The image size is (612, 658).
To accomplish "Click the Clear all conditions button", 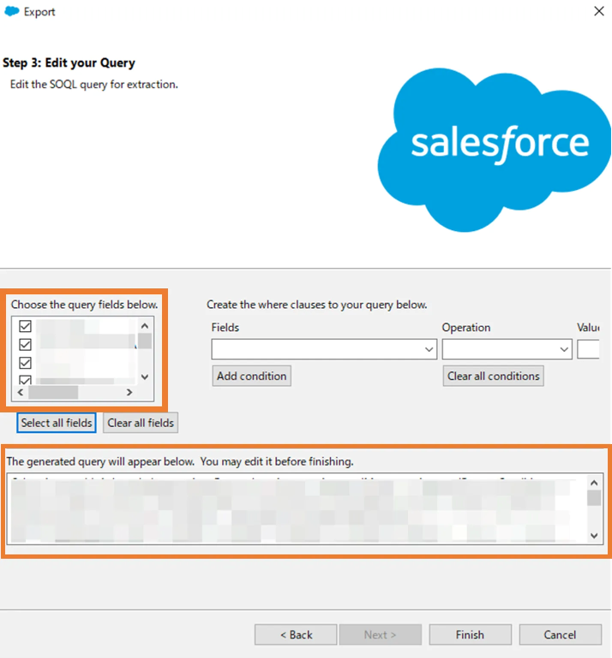I will [493, 376].
